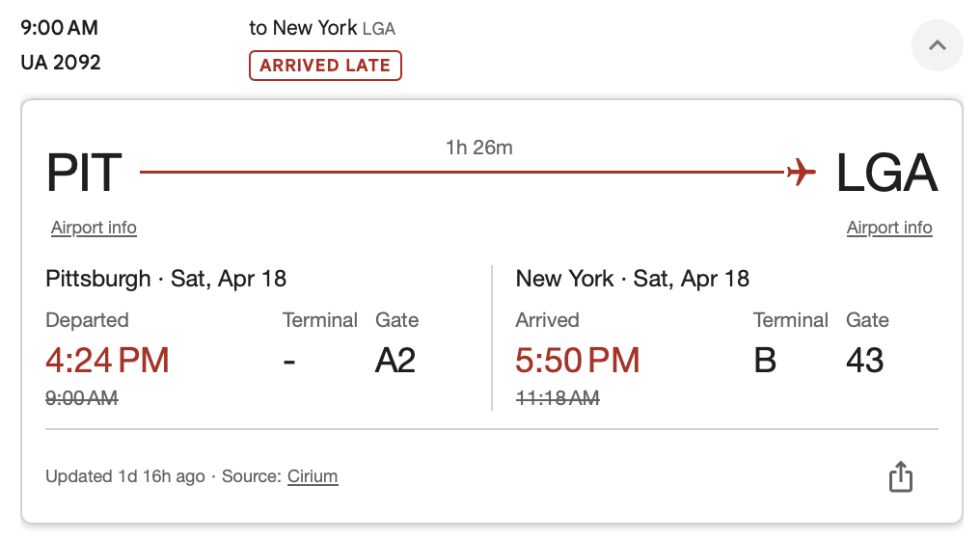Click the share icon in the flight card
The height and width of the screenshot is (540, 980).
pyautogui.click(x=900, y=476)
